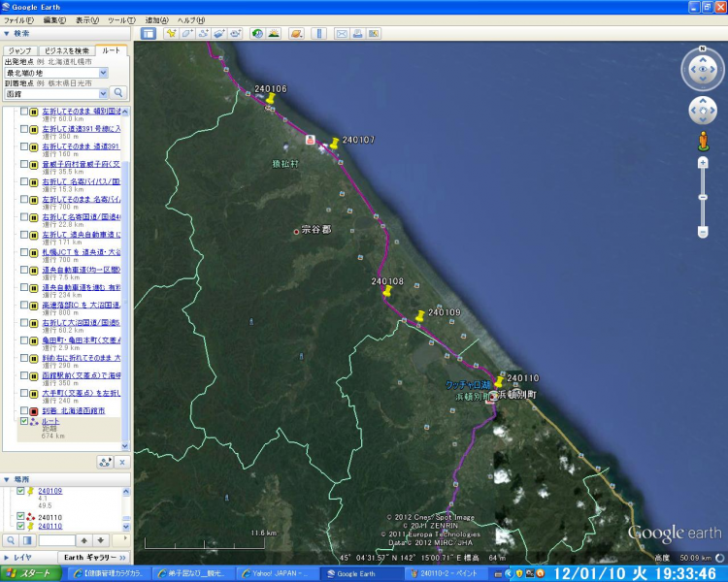Open the 到着地点 dropdown showing 函館
The image size is (728, 582).
click(104, 94)
